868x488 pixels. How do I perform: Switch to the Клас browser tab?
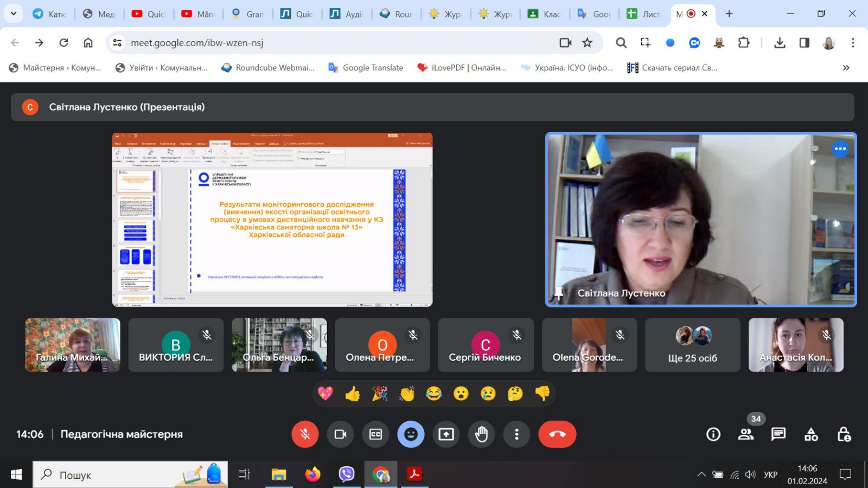[x=544, y=14]
